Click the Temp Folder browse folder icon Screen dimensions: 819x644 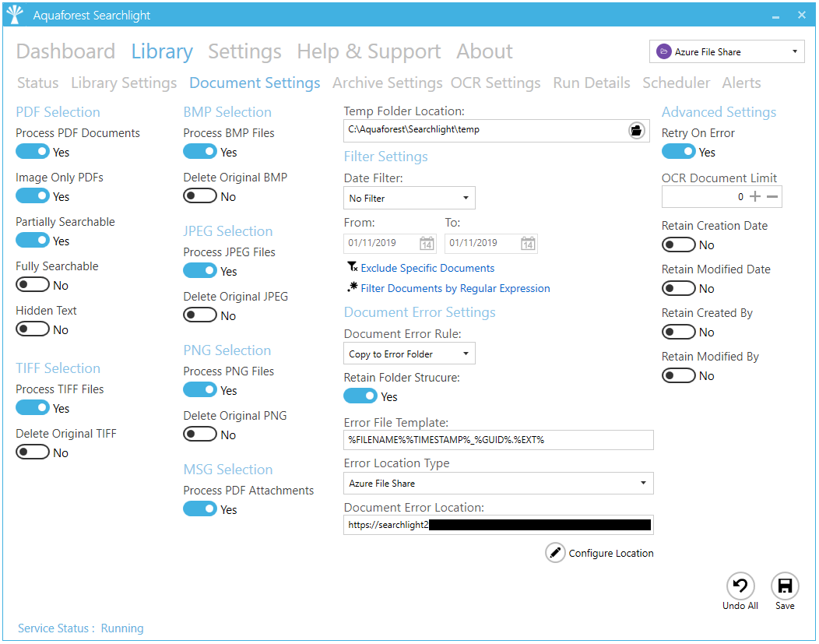[x=637, y=130]
